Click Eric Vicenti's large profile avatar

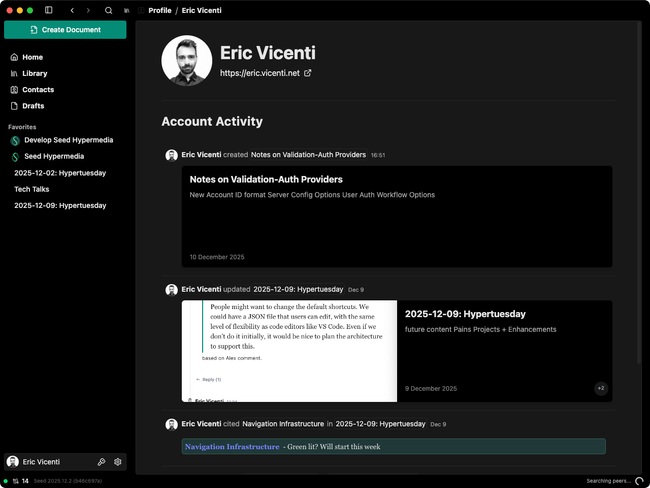tap(186, 61)
